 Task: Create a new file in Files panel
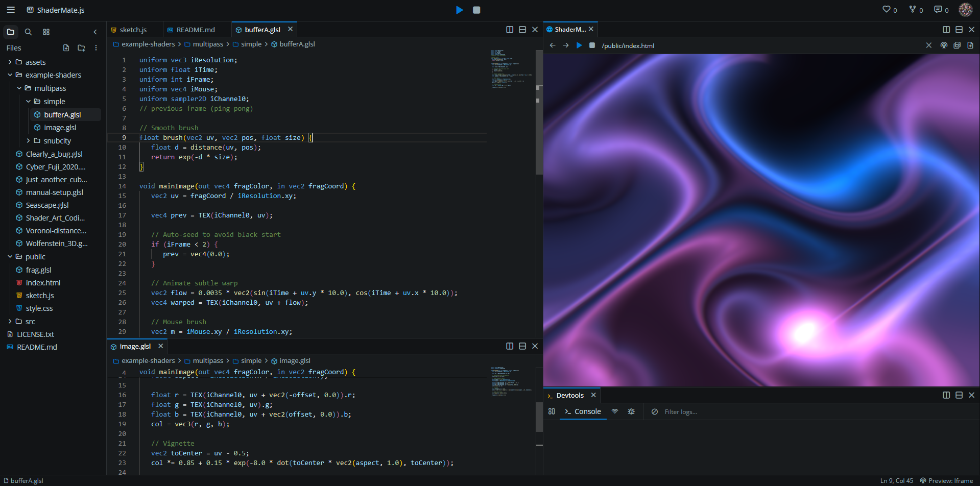tap(66, 47)
